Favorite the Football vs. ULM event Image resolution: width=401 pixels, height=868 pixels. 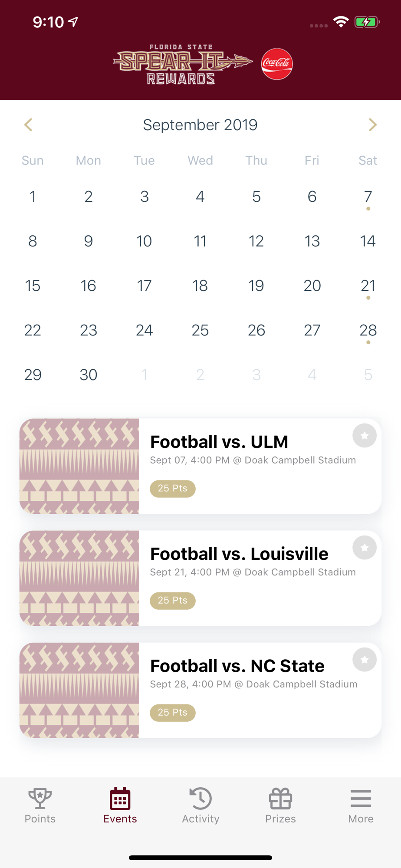pyautogui.click(x=365, y=435)
